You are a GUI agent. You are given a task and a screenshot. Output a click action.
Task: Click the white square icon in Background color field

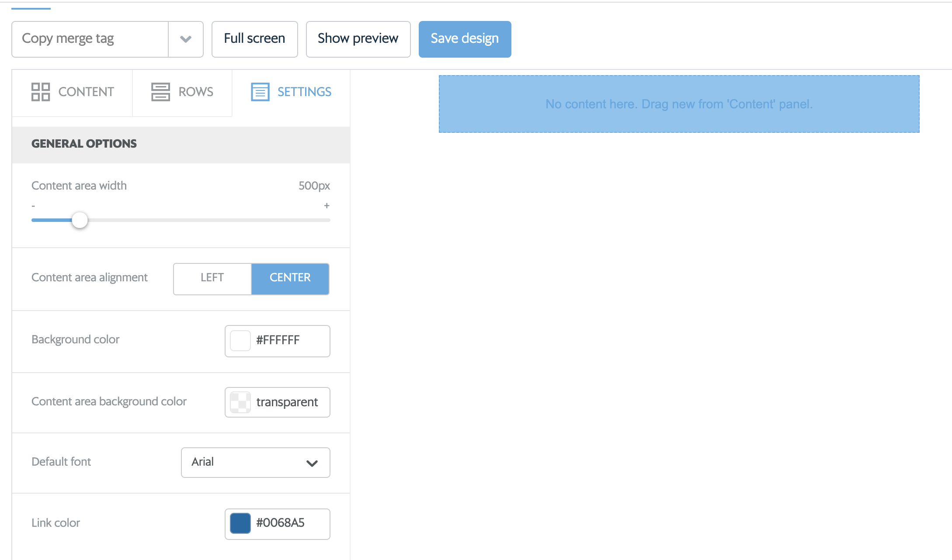[x=240, y=341]
